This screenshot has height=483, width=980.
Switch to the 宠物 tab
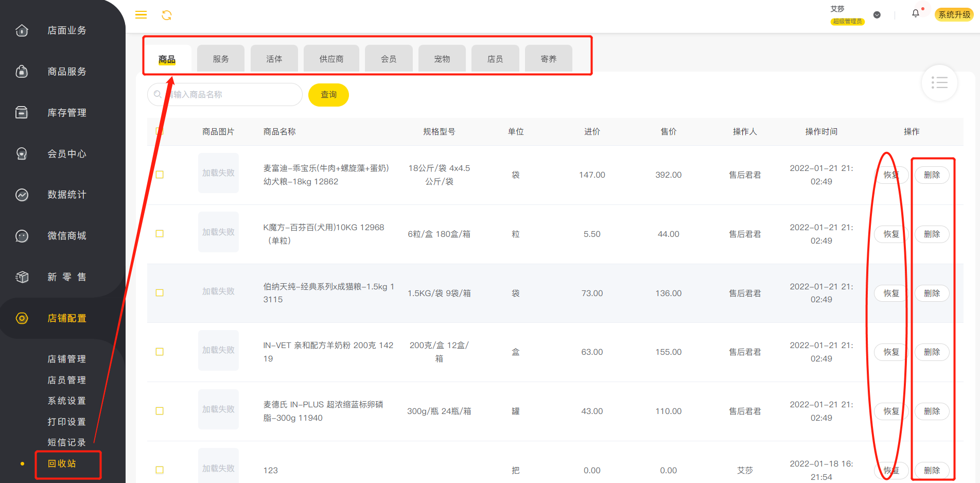pyautogui.click(x=442, y=59)
